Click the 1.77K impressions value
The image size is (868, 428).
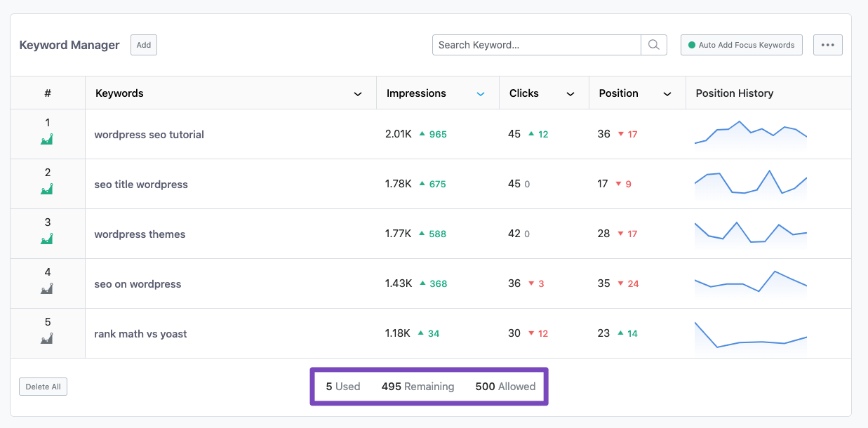tap(399, 234)
